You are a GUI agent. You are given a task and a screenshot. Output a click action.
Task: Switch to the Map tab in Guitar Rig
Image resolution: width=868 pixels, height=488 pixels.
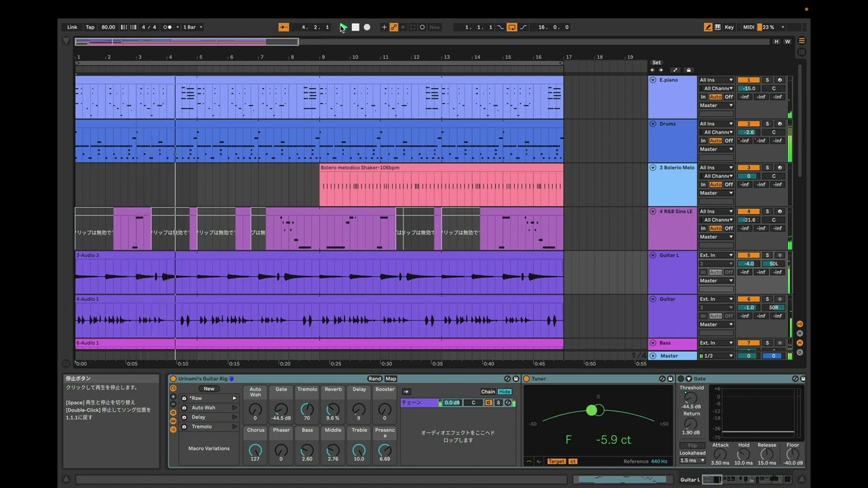click(x=391, y=379)
